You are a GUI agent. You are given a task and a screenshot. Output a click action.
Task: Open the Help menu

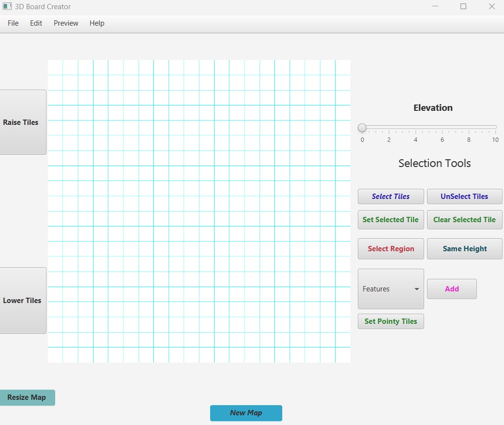(x=97, y=23)
